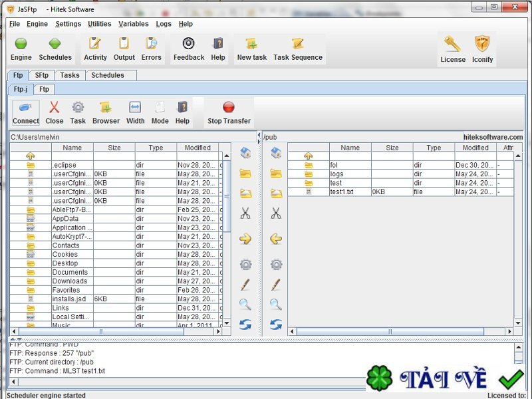Open the Task Sequence icon
Image resolution: width=532 pixels, height=399 pixels.
click(x=297, y=44)
